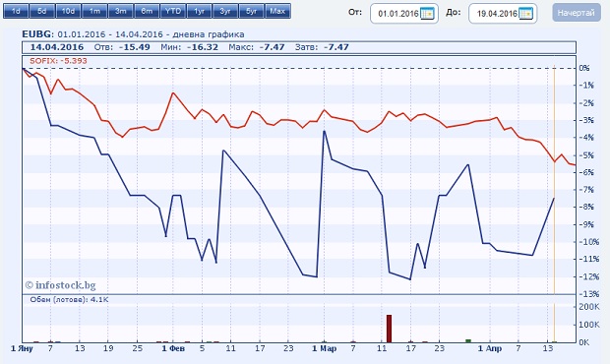The image size is (610, 364).
Task: Click the 0% y-axis label
Action: coord(584,68)
